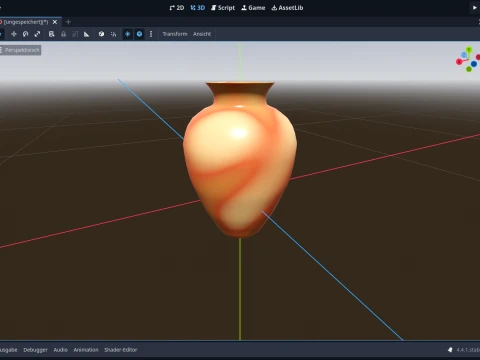Screen dimensions: 480x360
Task: Open the Game workspace
Action: click(253, 8)
